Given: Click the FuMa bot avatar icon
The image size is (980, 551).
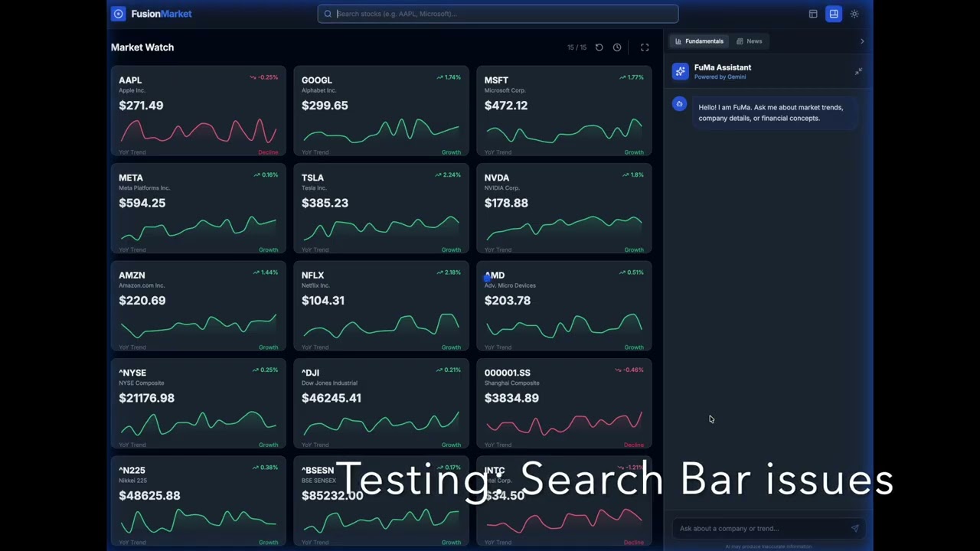Looking at the screenshot, I should click(679, 104).
